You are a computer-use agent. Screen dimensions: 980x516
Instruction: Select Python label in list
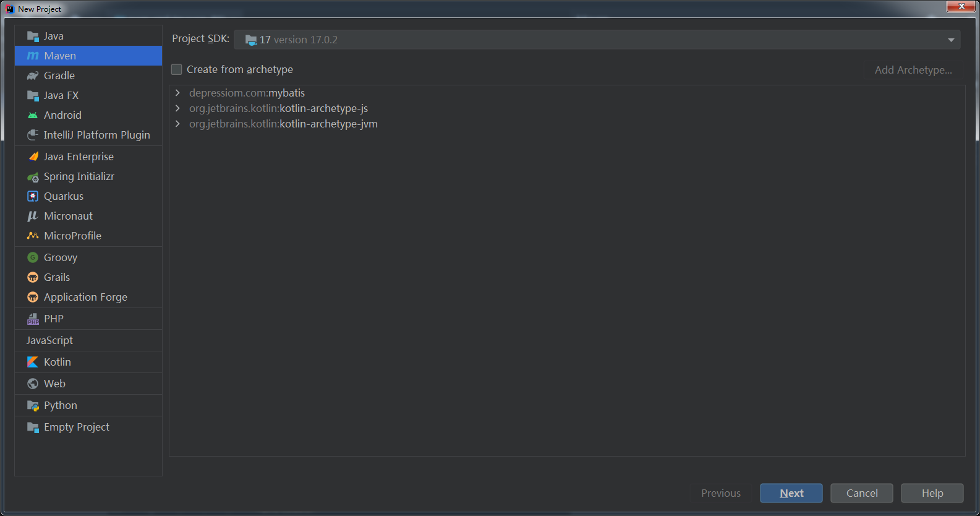point(61,405)
